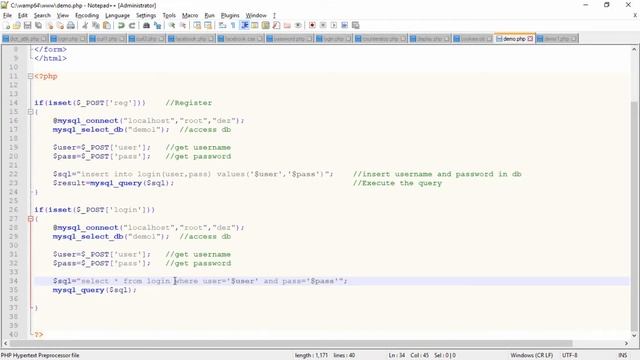Image resolution: width=640 pixels, height=360 pixels.
Task: Create a new file with the New icon
Action: click(x=7, y=25)
